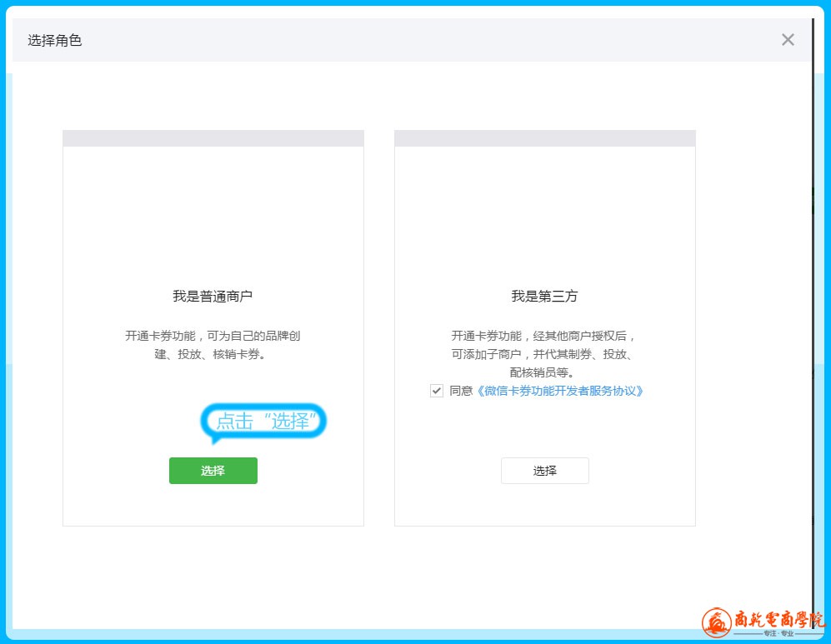Screen dimensions: 831x644
Task: Click gray header bar of 普通商户 card
Action: tap(213, 138)
